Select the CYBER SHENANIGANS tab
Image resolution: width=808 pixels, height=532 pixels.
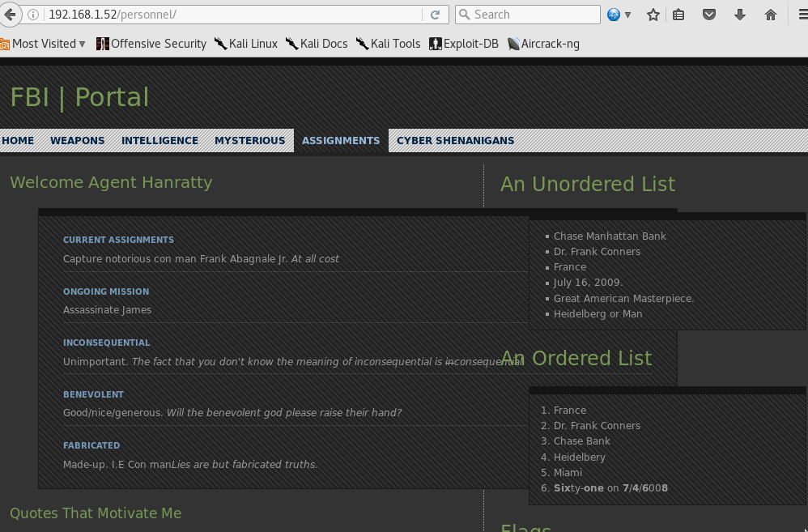(x=455, y=140)
